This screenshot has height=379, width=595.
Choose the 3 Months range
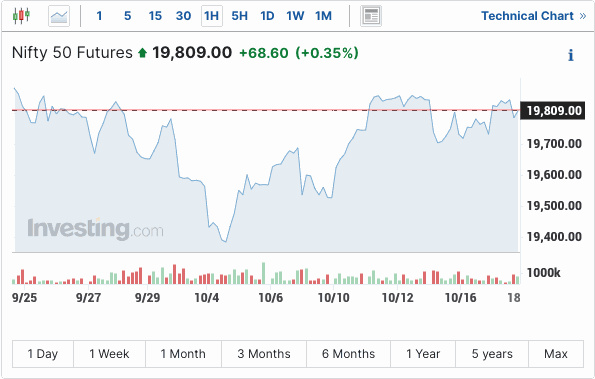click(264, 354)
